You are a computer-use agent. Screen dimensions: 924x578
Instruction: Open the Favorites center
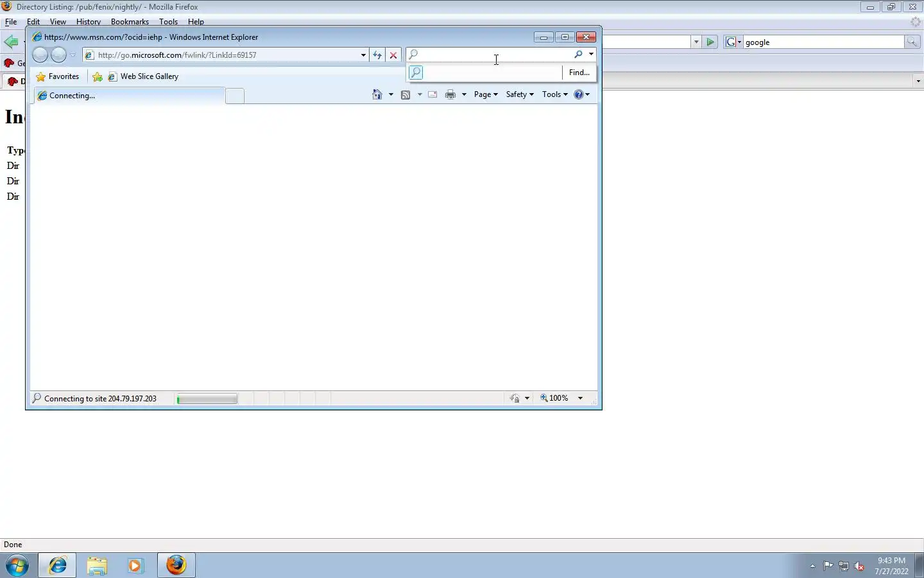click(x=58, y=76)
